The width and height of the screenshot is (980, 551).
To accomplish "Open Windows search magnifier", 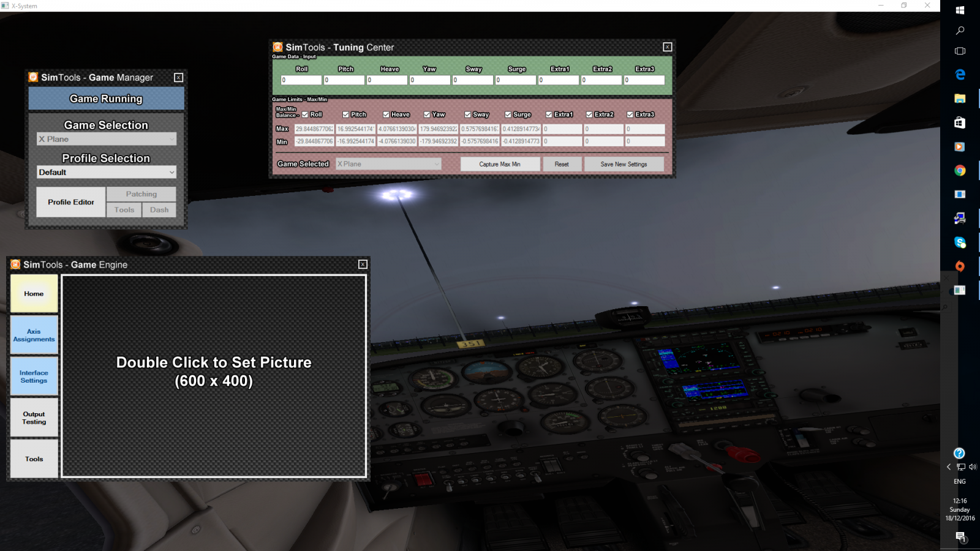I will click(x=960, y=30).
